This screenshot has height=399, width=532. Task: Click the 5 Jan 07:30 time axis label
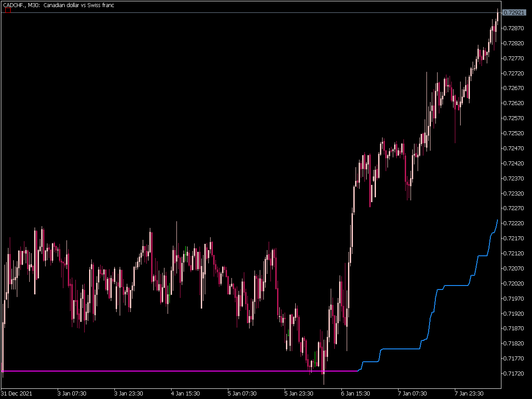click(x=242, y=393)
